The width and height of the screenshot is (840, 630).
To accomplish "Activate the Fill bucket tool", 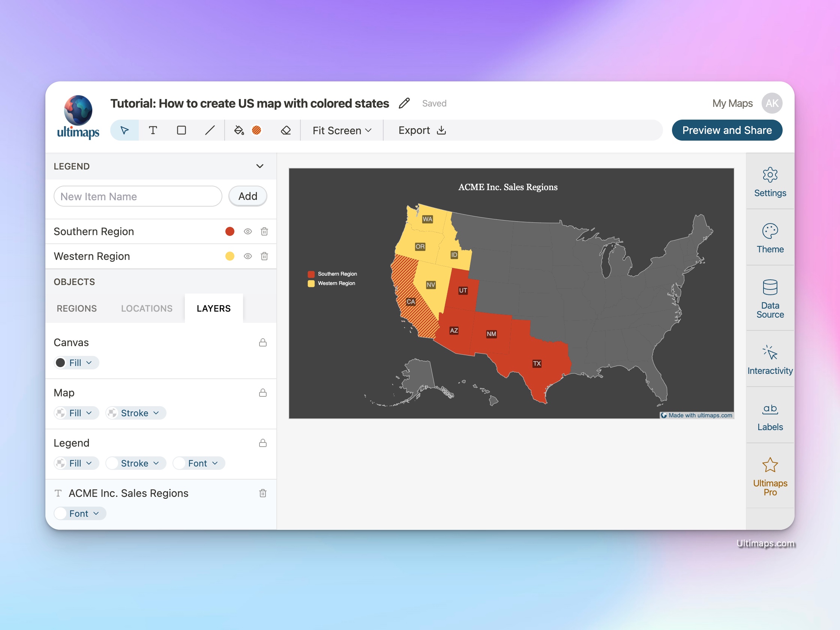I will pyautogui.click(x=239, y=130).
